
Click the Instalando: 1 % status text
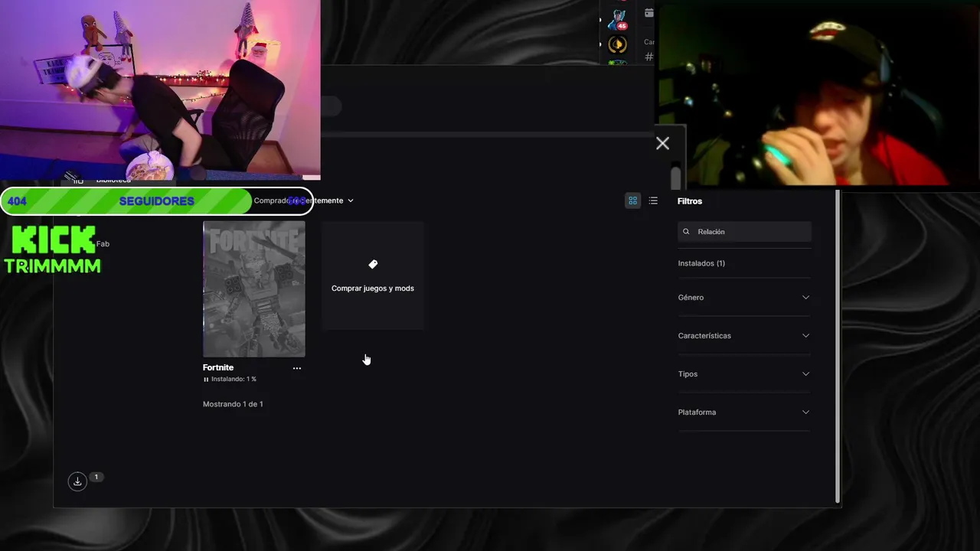[234, 380]
